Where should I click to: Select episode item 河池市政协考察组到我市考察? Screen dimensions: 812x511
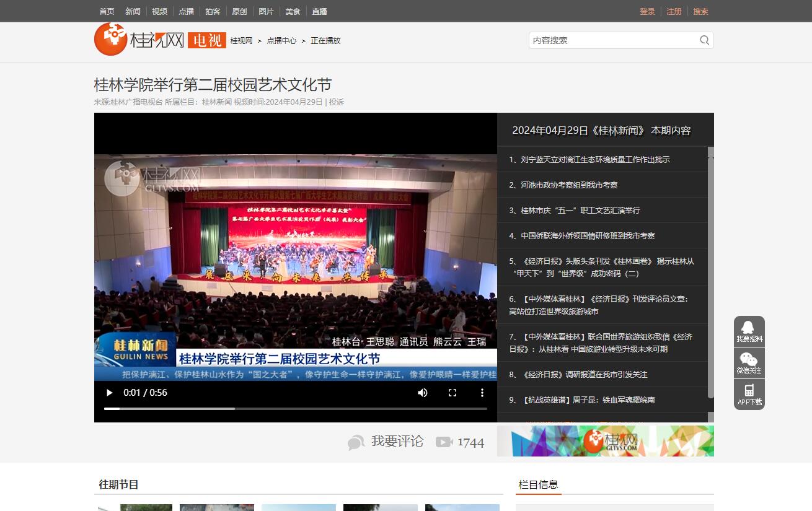[569, 185]
